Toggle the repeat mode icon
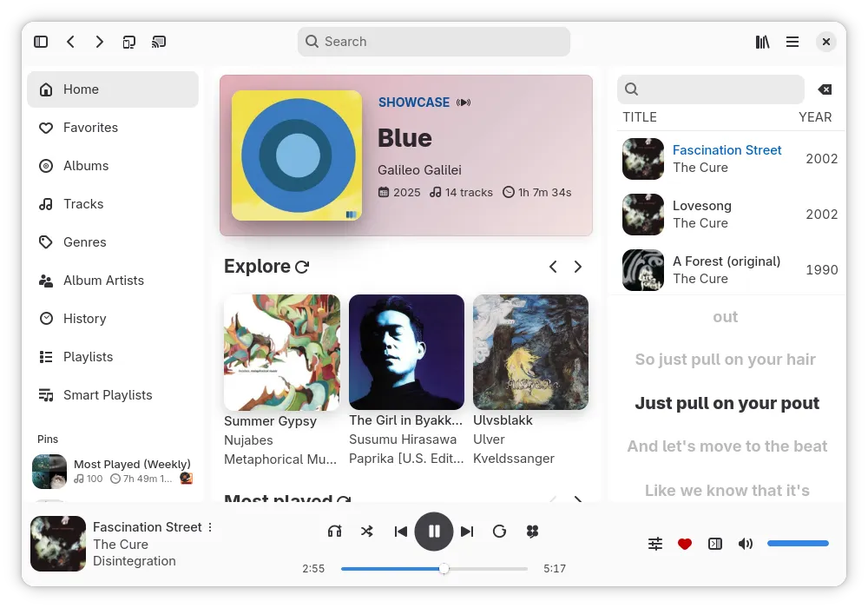Screen dimensions: 868x608 click(499, 532)
